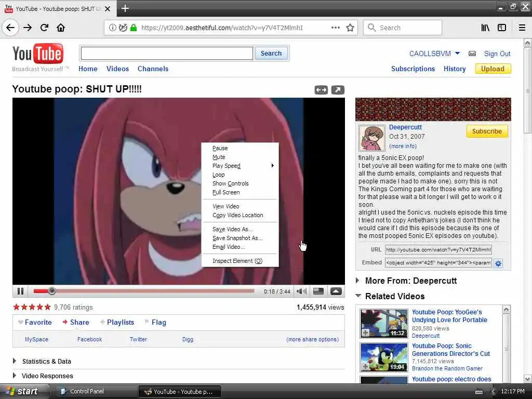Expand the More From: Deepercutt section

357,281
